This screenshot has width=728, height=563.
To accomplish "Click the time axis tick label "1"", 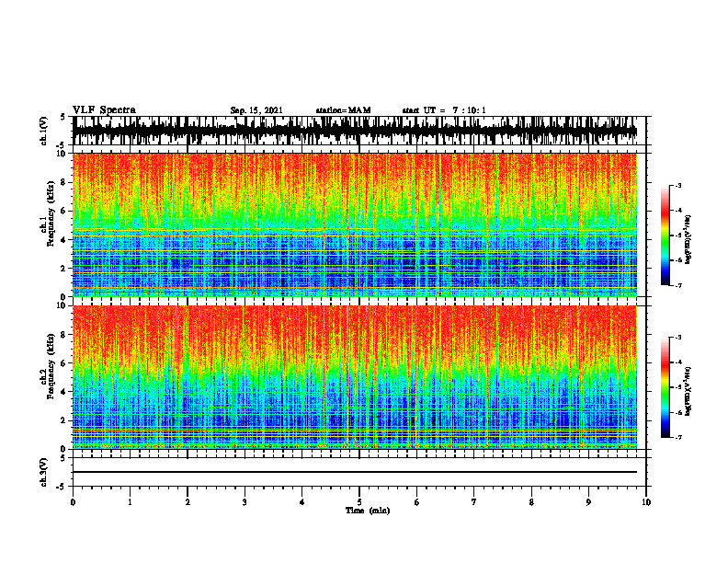I will click(x=130, y=502).
